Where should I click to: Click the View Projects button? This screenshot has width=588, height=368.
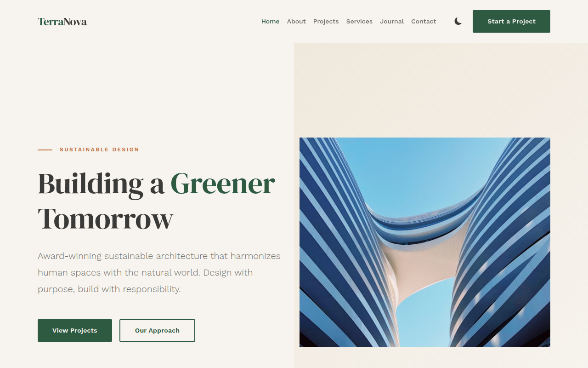75,330
